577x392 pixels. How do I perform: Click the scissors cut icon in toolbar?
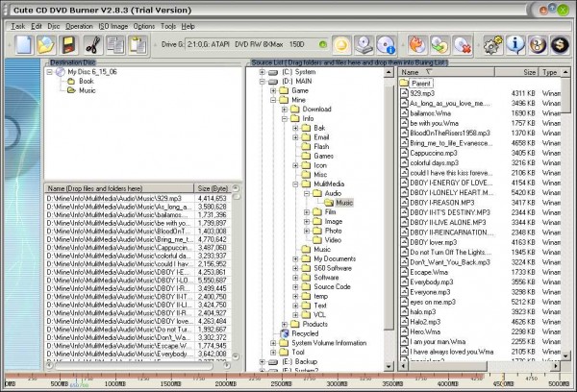[x=92, y=43]
